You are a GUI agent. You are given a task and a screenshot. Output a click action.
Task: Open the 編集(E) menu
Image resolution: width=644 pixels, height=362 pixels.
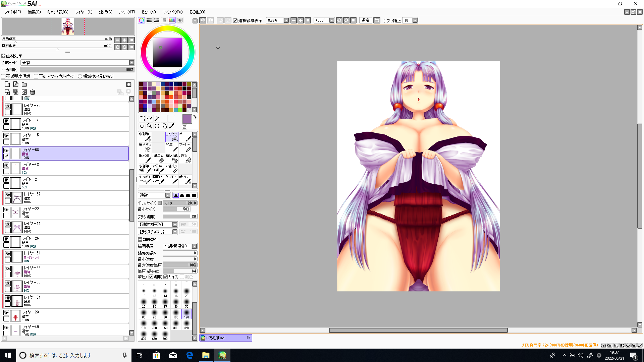tap(34, 12)
